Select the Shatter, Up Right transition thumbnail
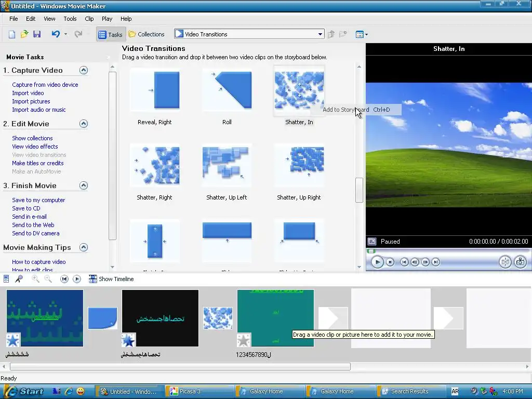532x399 pixels. tap(299, 166)
